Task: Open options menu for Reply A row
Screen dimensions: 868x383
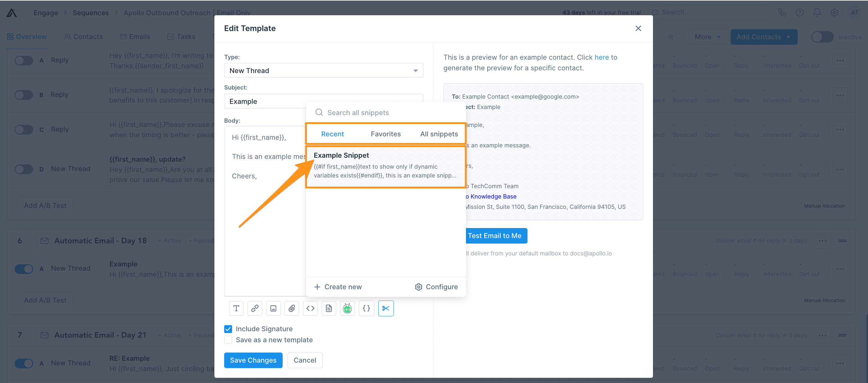Action: [x=840, y=60]
